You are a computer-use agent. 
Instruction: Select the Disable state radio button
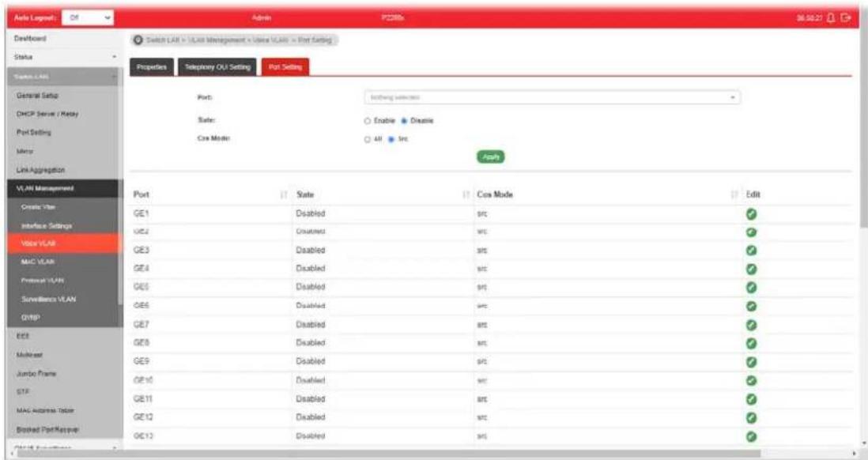point(404,121)
